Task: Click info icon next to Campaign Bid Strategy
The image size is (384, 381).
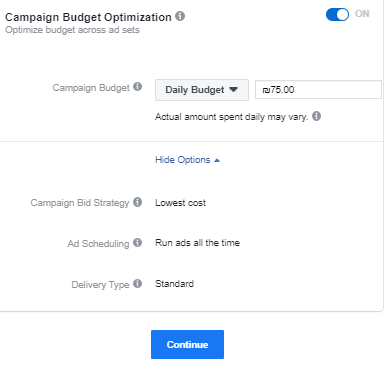Action: click(137, 202)
